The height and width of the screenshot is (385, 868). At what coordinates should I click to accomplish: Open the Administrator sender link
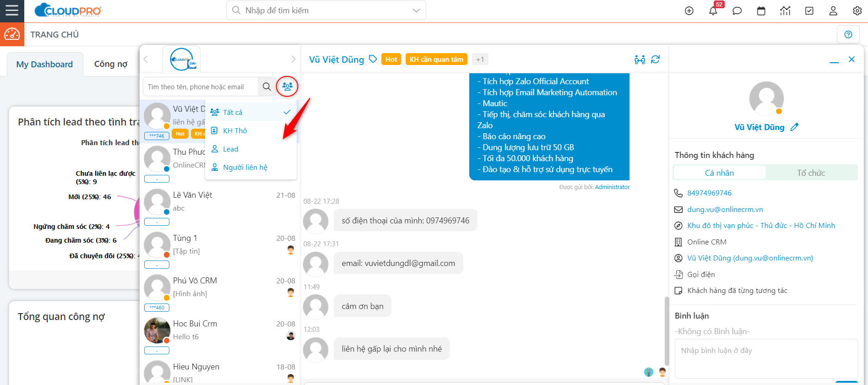[612, 187]
